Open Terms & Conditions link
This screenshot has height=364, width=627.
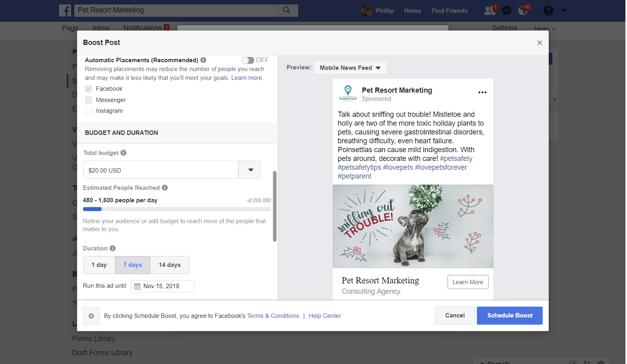point(273,316)
